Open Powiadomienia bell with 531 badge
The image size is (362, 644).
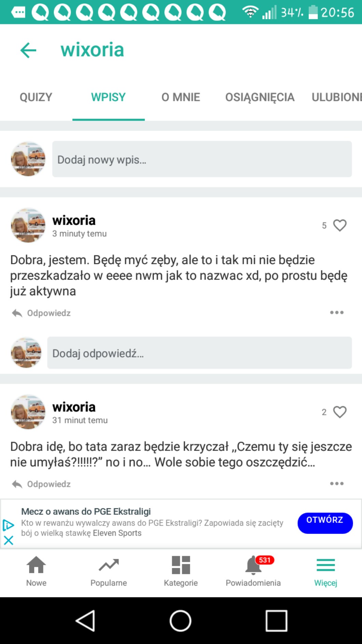253,571
